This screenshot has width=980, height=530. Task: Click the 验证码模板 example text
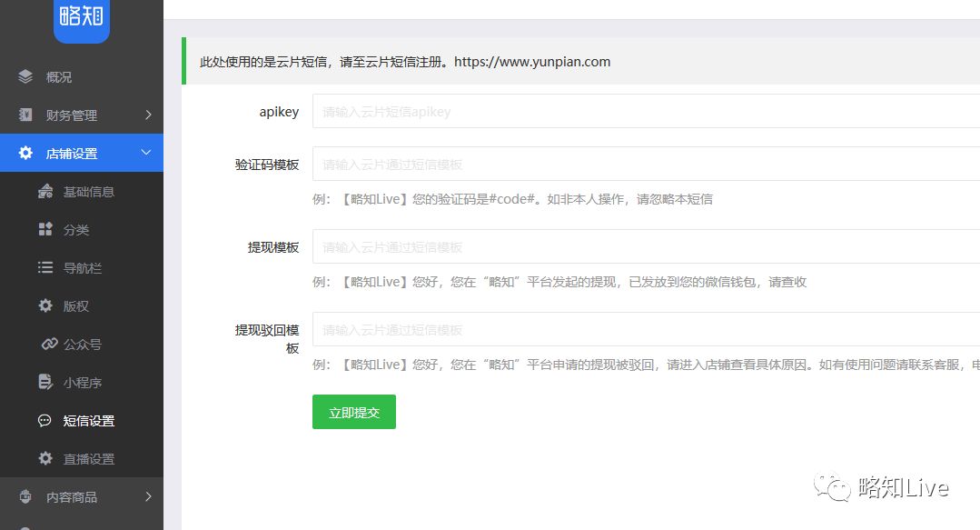(512, 199)
